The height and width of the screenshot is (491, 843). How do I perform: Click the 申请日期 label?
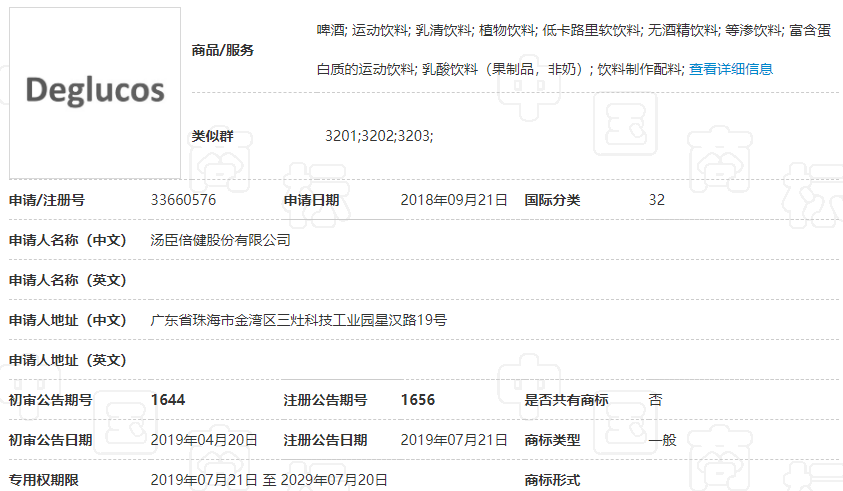click(311, 200)
